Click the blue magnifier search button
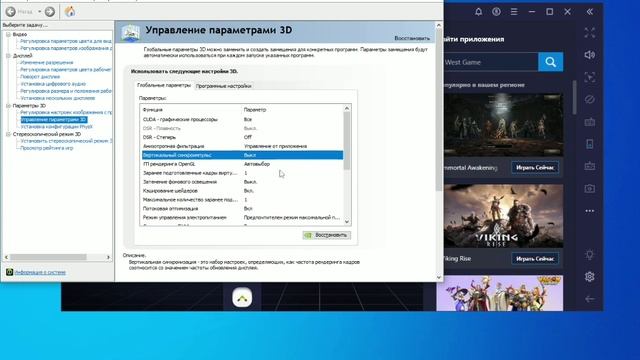This screenshot has height=360, width=640. [551, 62]
